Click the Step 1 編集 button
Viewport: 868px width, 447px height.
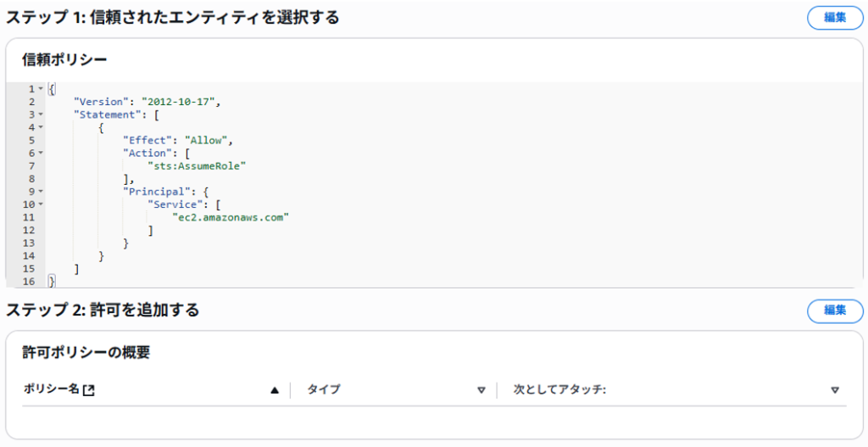click(835, 18)
